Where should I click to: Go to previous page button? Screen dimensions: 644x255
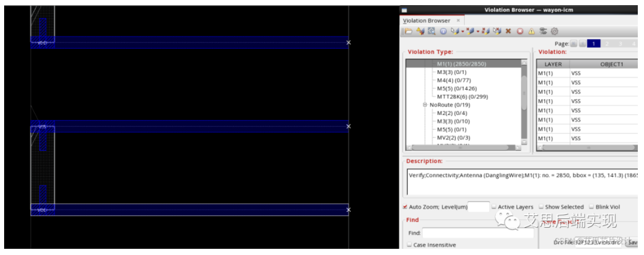point(581,44)
